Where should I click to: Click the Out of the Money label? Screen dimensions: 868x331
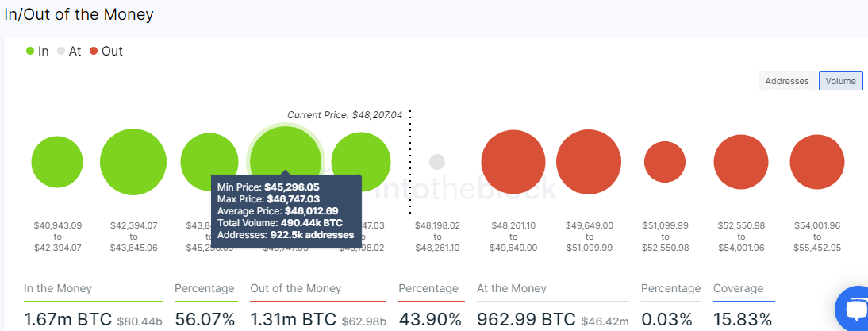click(x=296, y=288)
